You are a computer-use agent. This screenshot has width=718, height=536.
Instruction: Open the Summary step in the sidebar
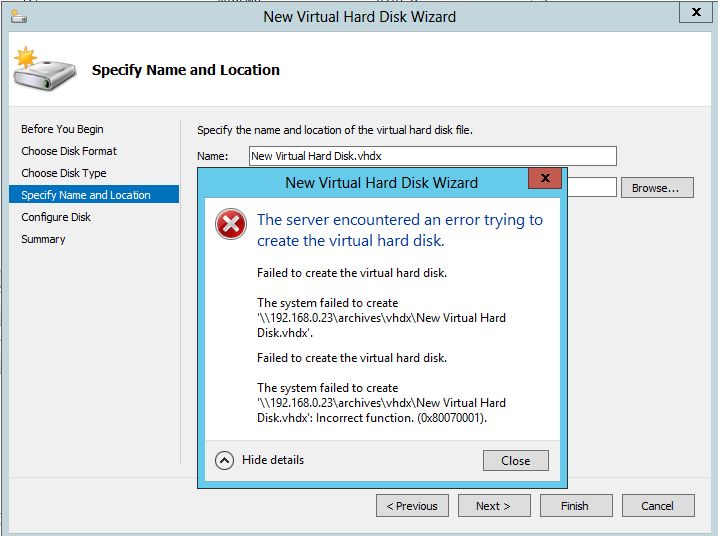[43, 239]
